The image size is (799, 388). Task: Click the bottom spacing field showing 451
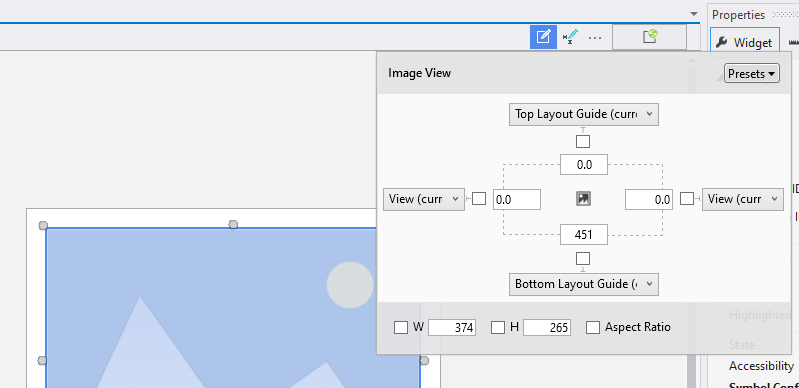point(584,235)
